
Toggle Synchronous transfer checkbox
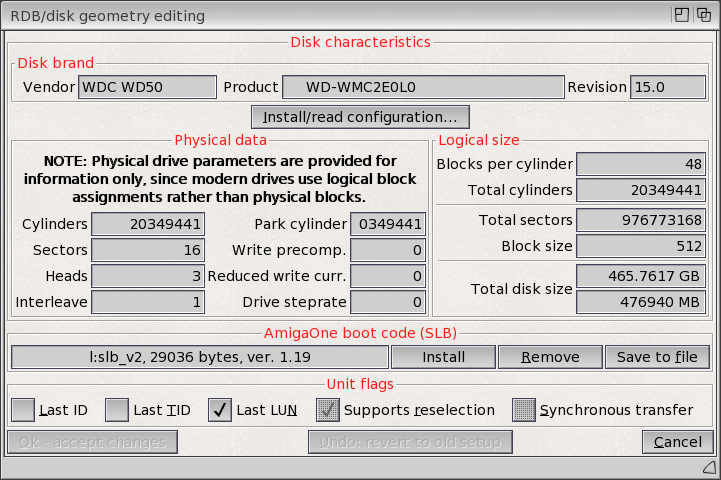[524, 409]
